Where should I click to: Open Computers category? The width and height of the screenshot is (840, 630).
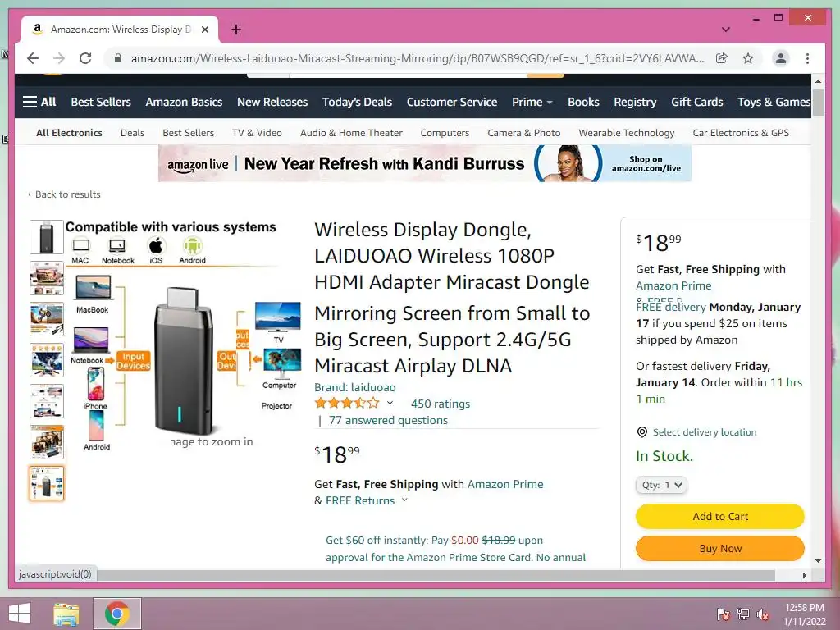pyautogui.click(x=445, y=133)
